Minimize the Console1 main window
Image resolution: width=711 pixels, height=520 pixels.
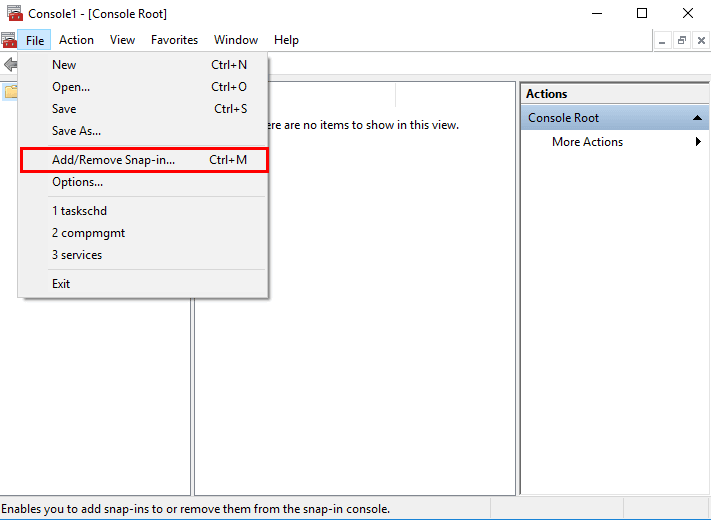click(x=597, y=13)
